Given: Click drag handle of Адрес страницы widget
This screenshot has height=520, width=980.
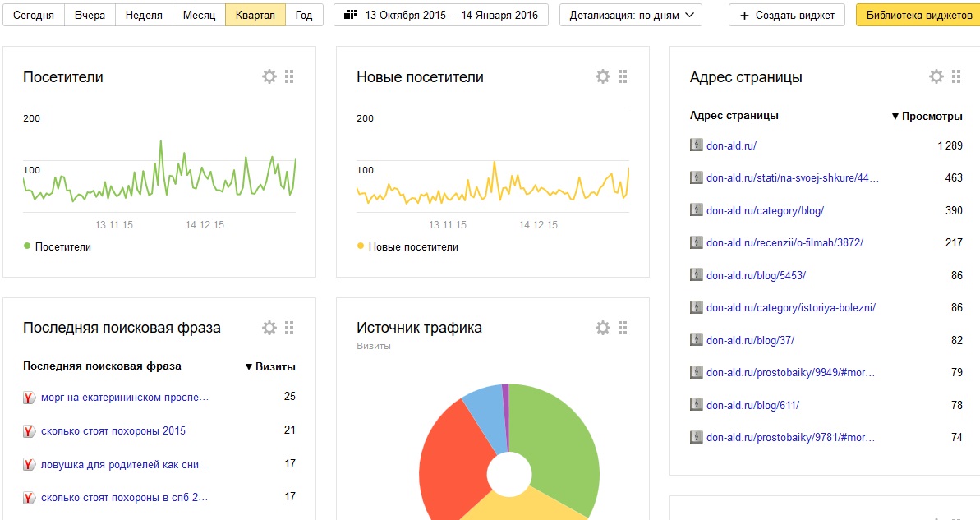Looking at the screenshot, I should (x=956, y=77).
